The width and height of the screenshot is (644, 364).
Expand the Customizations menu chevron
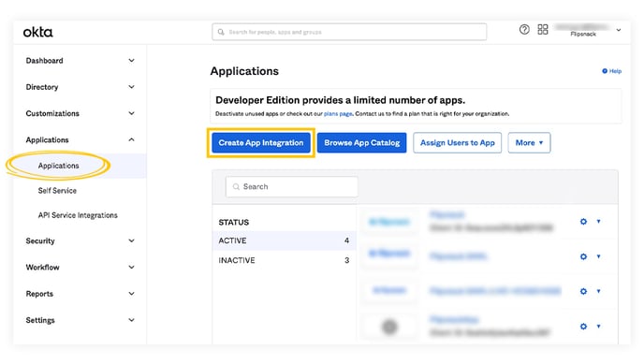tap(131, 113)
